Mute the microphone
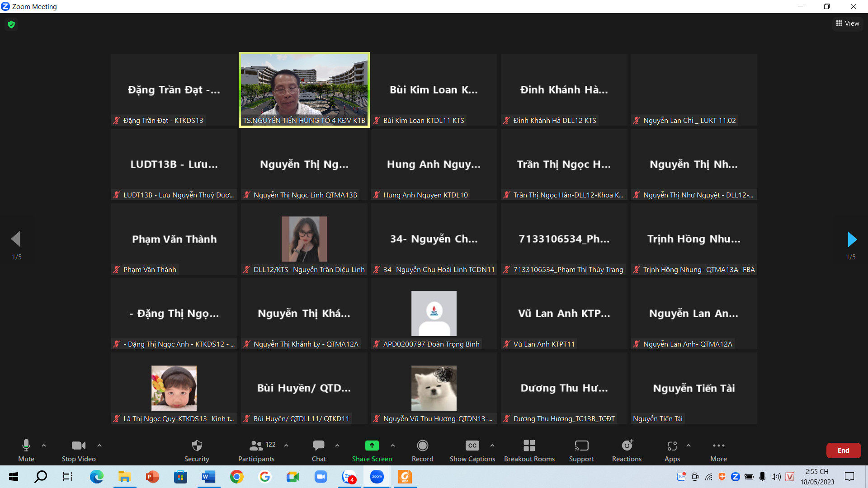The image size is (868, 488). [x=26, y=450]
